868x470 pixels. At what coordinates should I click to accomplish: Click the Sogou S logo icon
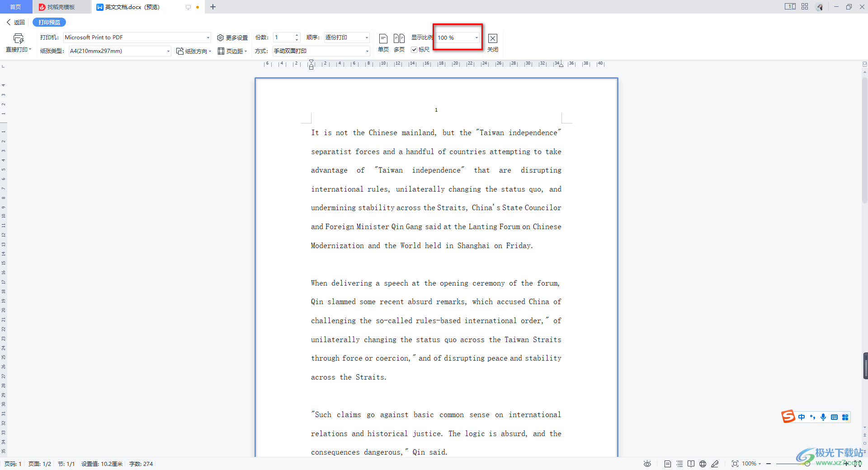[788, 416]
